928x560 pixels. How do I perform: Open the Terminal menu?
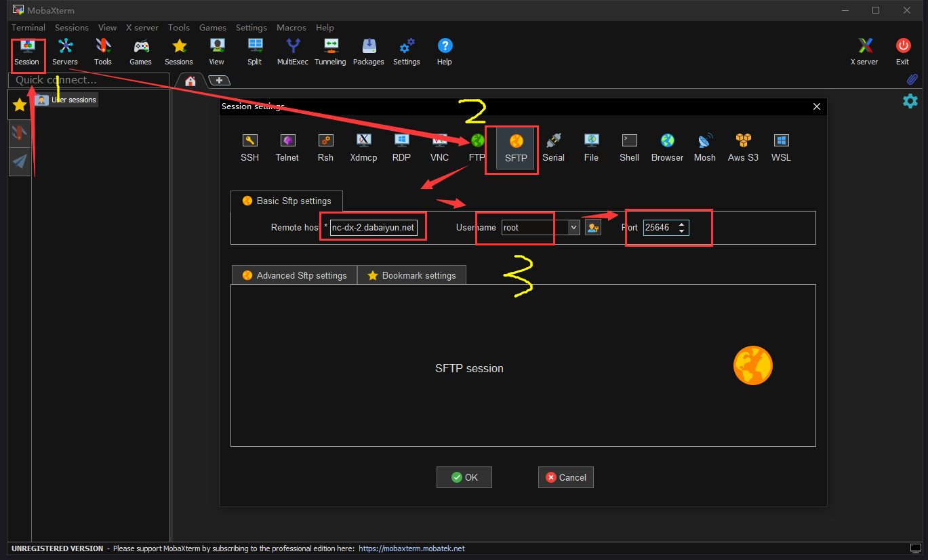tap(28, 28)
